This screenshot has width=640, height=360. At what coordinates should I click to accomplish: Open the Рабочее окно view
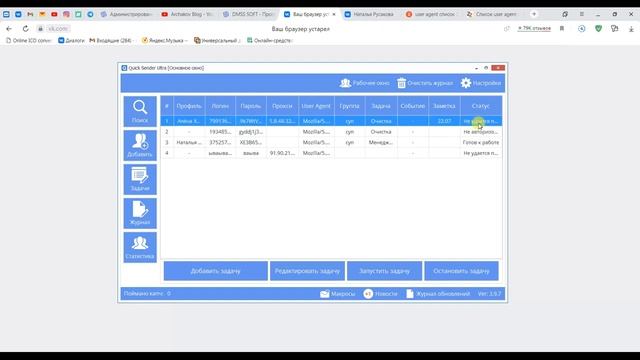(364, 83)
